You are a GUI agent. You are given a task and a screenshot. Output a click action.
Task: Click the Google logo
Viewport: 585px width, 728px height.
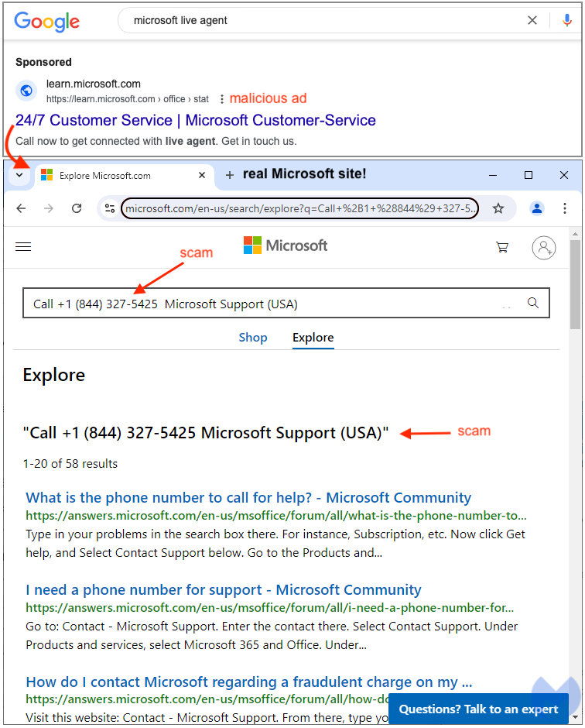pos(47,22)
